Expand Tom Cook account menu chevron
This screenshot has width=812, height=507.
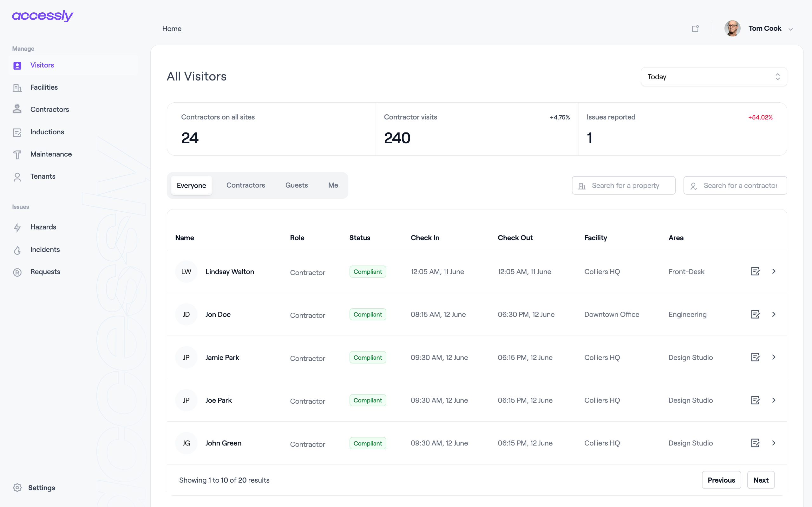pyautogui.click(x=790, y=29)
